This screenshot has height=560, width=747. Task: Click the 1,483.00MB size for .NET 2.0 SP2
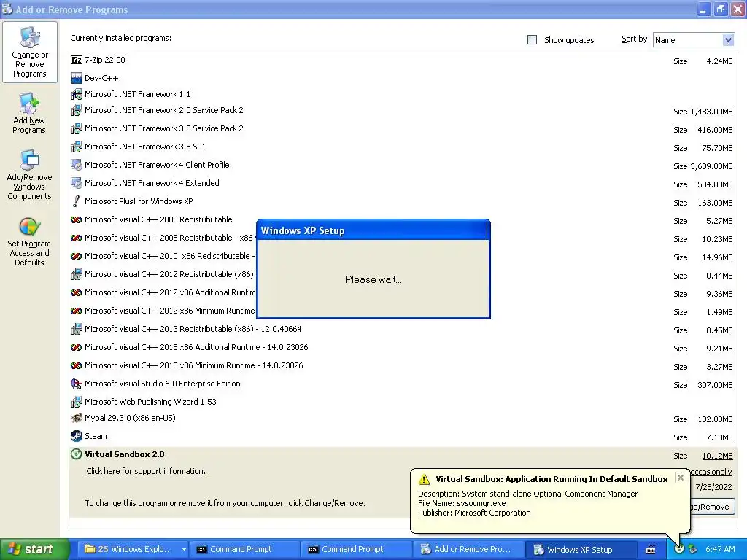pyautogui.click(x=711, y=112)
